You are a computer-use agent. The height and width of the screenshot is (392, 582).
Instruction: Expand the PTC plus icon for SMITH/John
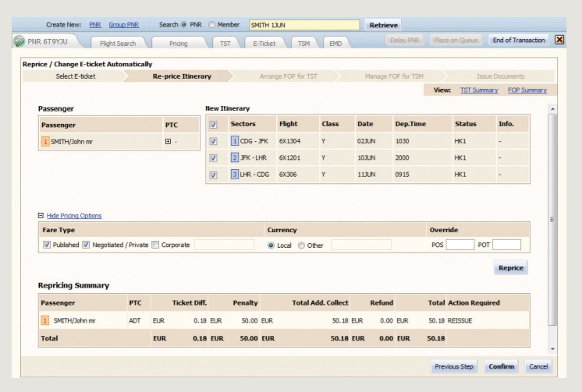tap(169, 142)
